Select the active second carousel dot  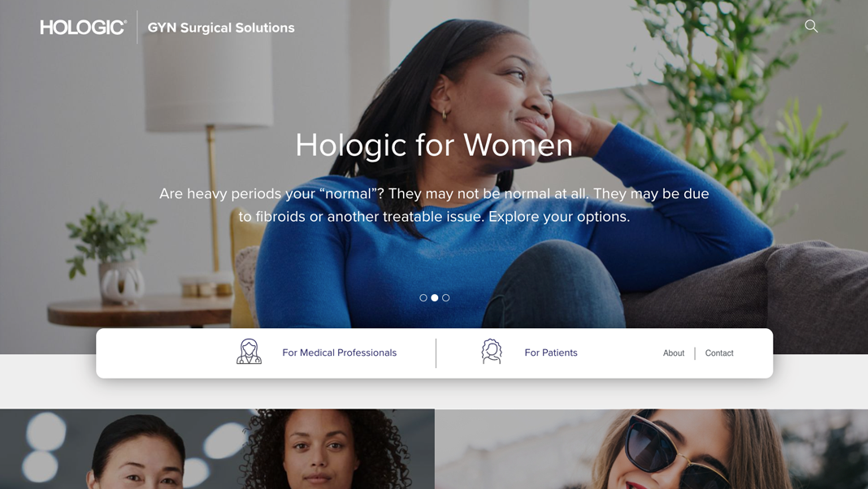[435, 297]
